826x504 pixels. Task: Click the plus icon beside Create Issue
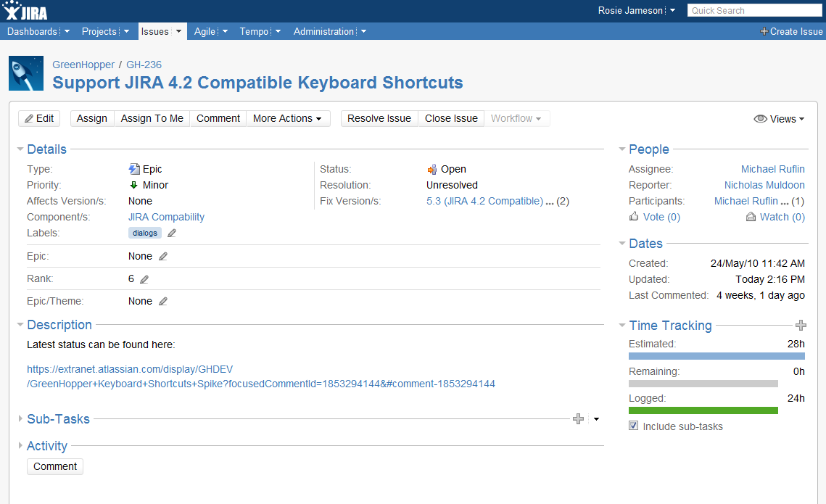click(764, 32)
